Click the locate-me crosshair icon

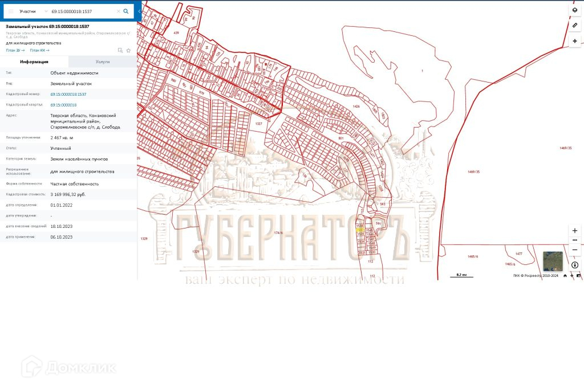(575, 41)
